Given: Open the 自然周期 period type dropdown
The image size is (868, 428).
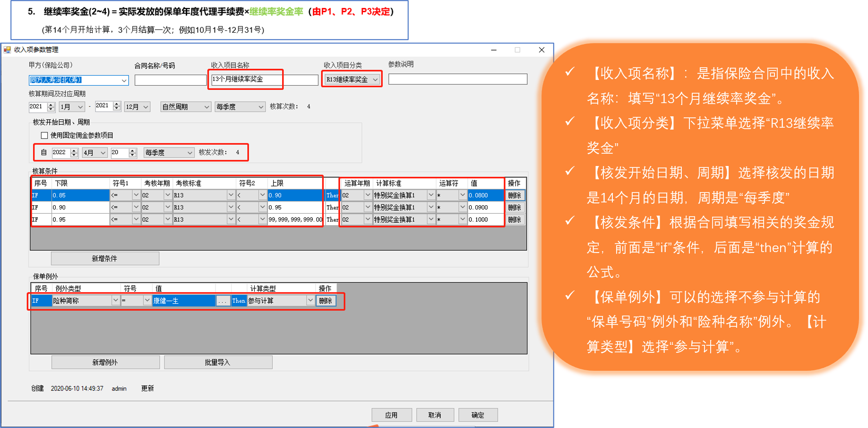Looking at the screenshot, I should point(206,107).
